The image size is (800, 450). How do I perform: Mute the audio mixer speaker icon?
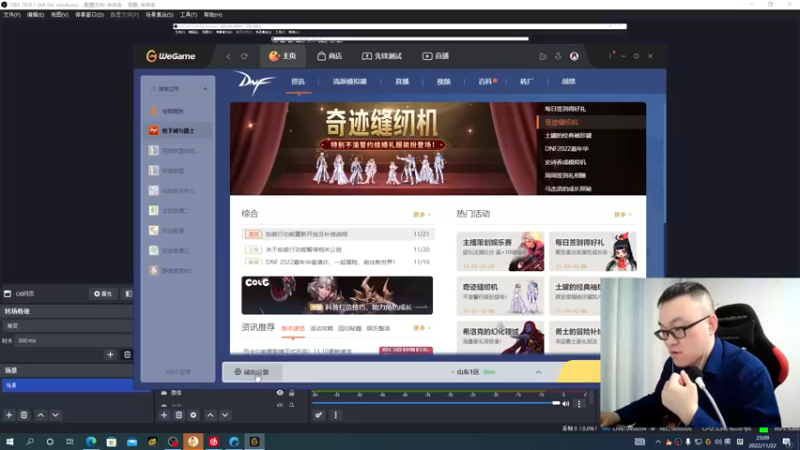pos(565,404)
